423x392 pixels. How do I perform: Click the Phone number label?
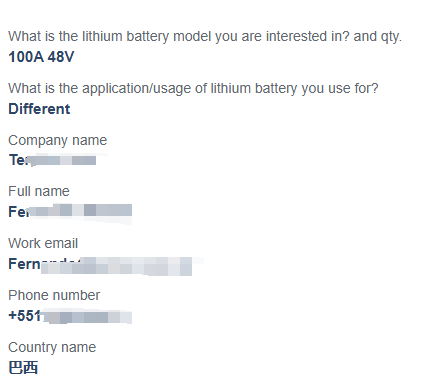click(x=54, y=295)
